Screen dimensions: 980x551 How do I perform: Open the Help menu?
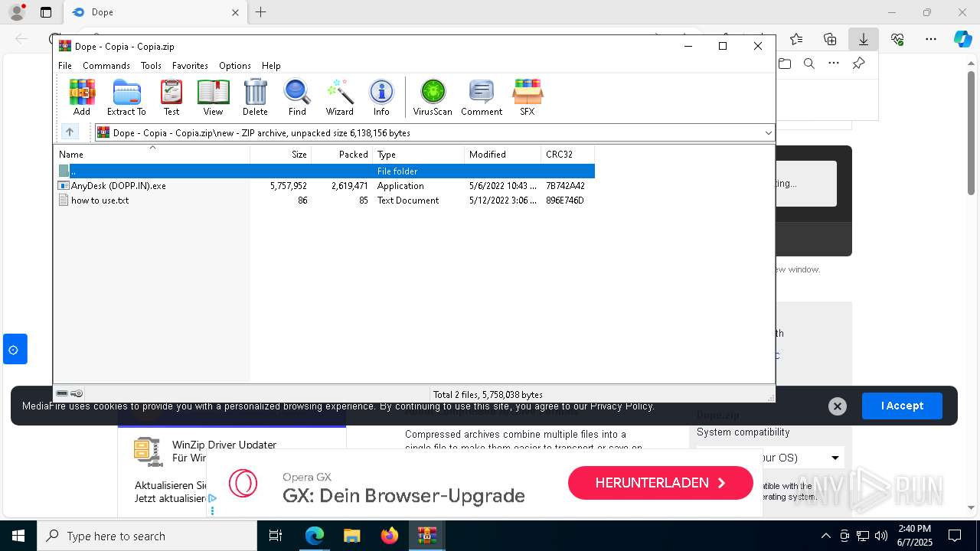click(x=271, y=66)
